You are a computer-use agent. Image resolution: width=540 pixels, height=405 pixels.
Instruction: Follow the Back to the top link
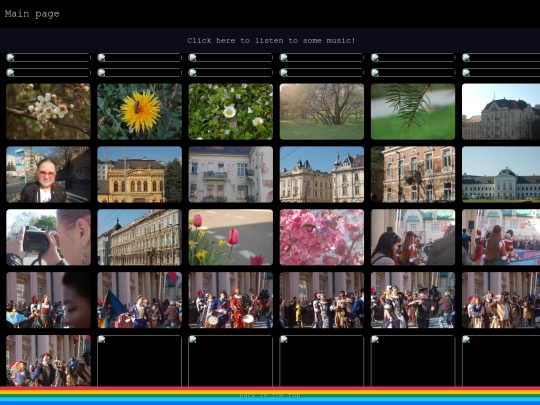point(270,396)
